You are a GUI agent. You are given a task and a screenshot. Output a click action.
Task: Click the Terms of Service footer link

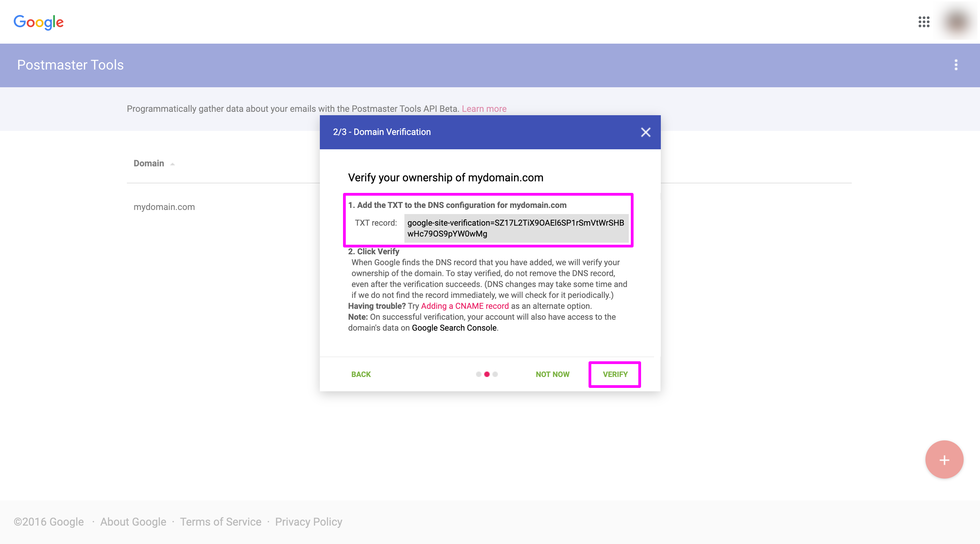coord(221,522)
